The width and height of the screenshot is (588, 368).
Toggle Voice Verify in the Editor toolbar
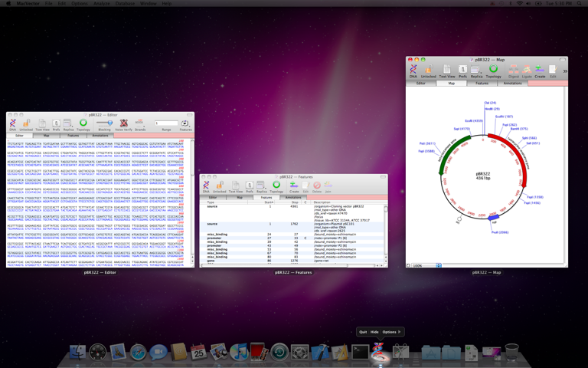123,123
